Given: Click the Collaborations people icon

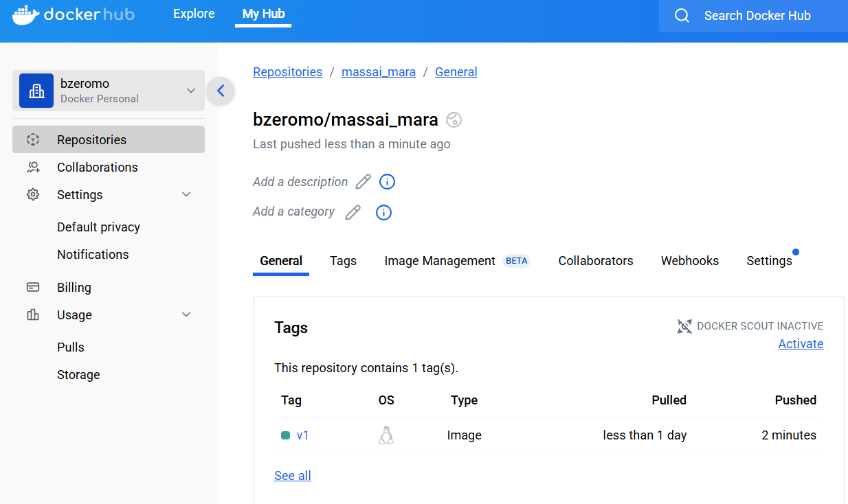Looking at the screenshot, I should pyautogui.click(x=33, y=167).
